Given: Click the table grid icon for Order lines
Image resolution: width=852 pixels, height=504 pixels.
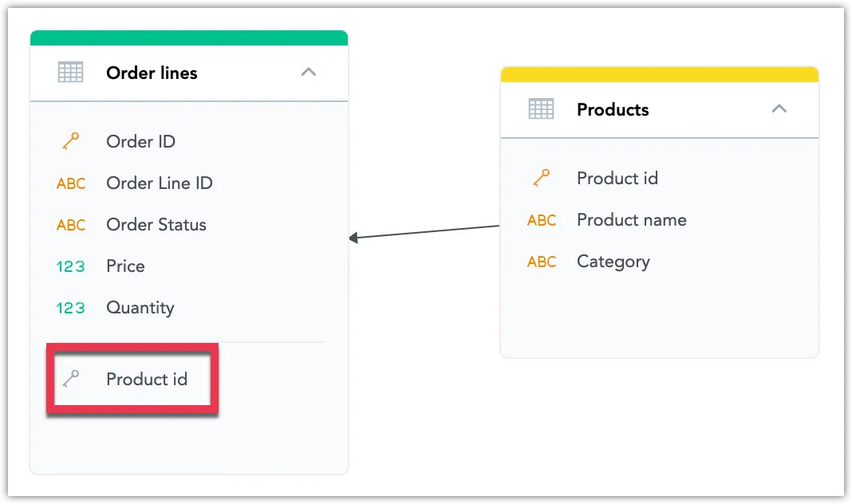Looking at the screenshot, I should (x=70, y=73).
